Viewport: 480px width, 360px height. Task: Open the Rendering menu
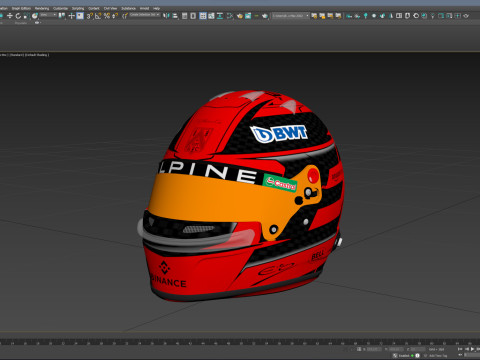coord(42,8)
